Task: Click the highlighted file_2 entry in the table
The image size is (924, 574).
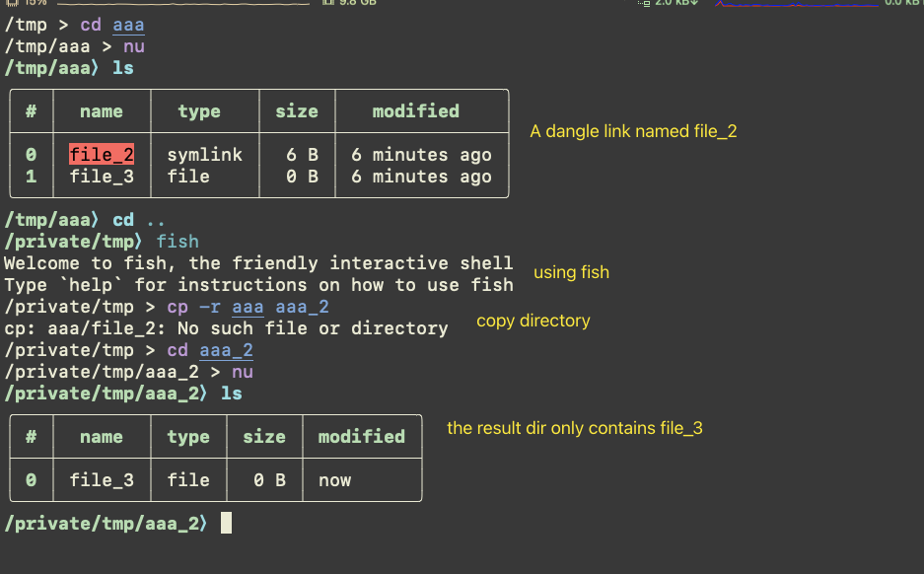Action: (101, 154)
